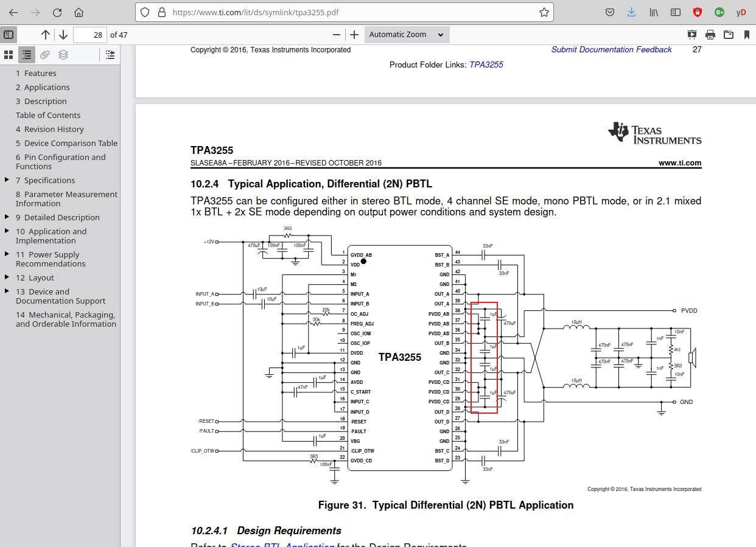Open '6 Pin Configuration and Functions' entry

pos(61,162)
